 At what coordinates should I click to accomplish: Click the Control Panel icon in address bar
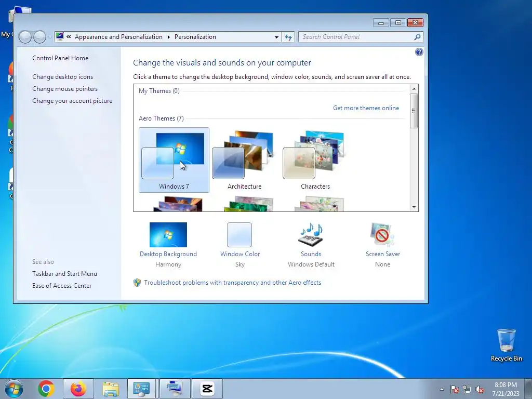pos(60,36)
